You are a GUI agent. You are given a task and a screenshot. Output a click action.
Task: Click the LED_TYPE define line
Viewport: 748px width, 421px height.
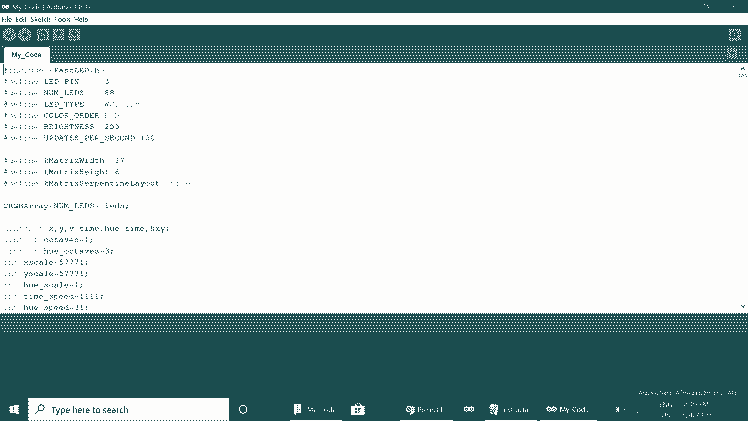click(72, 104)
